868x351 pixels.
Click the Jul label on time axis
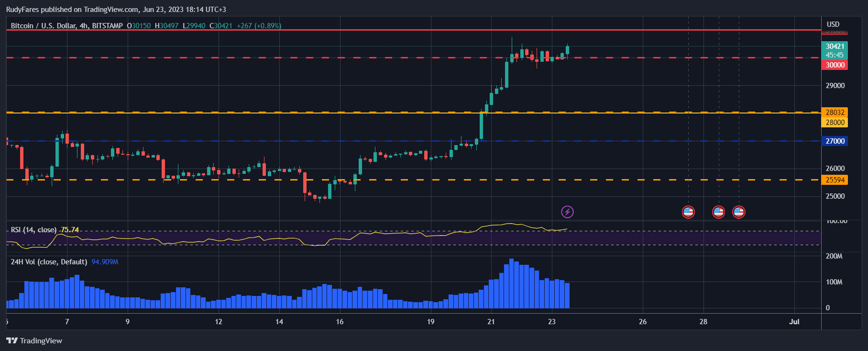(x=794, y=321)
